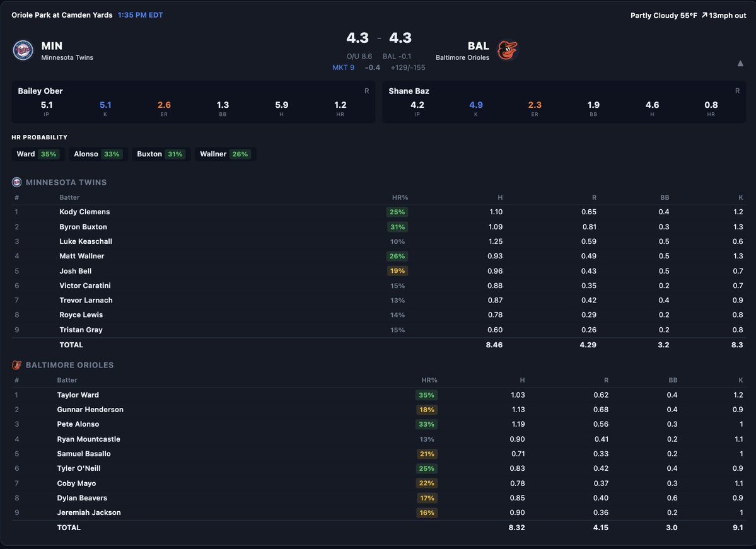Collapse the game card with the up arrow
This screenshot has height=549, width=756.
740,63
